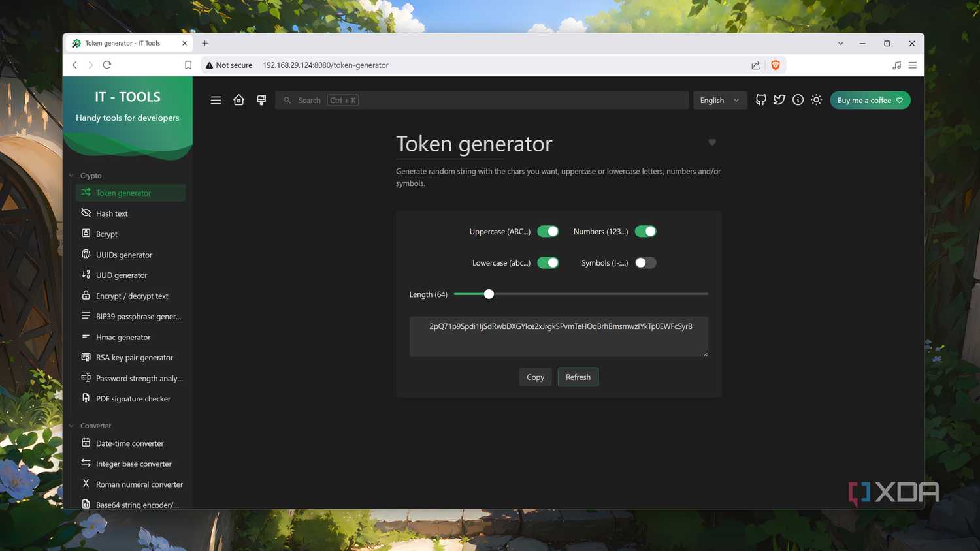Toggle light mode with the sun icon
The width and height of the screenshot is (980, 551).
(816, 100)
